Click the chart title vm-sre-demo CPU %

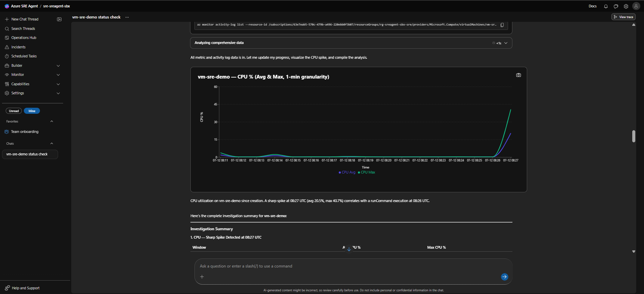point(263,77)
